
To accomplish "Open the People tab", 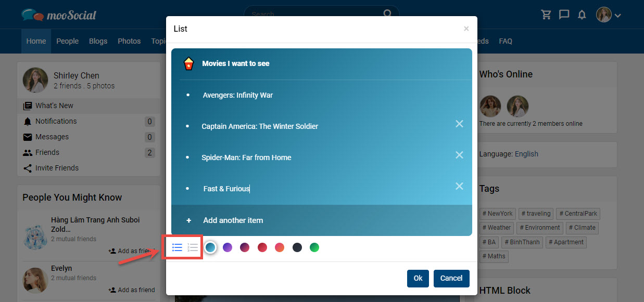I will (67, 41).
